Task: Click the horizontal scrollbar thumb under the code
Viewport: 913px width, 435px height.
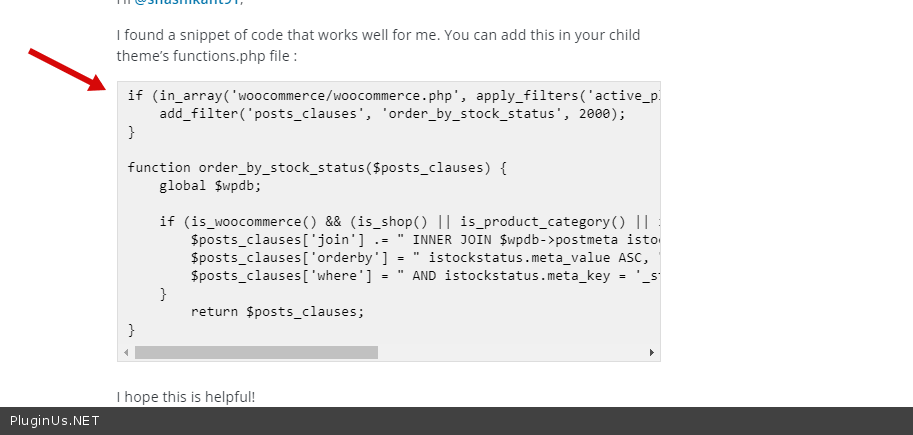Action: tap(256, 353)
